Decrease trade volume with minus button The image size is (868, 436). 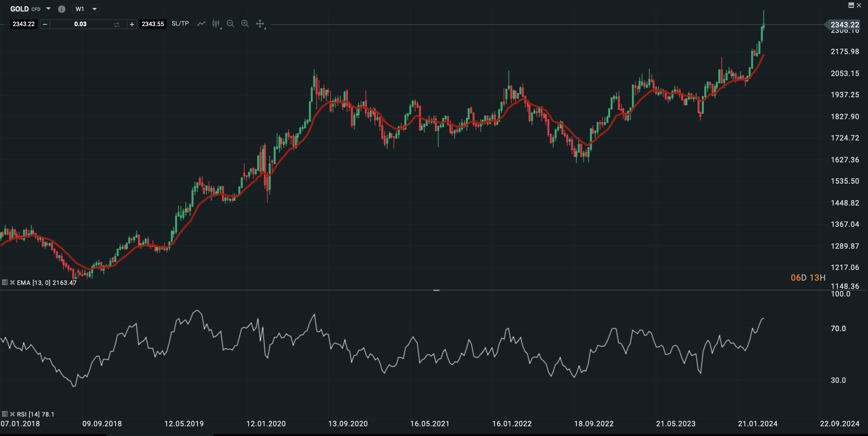click(45, 24)
